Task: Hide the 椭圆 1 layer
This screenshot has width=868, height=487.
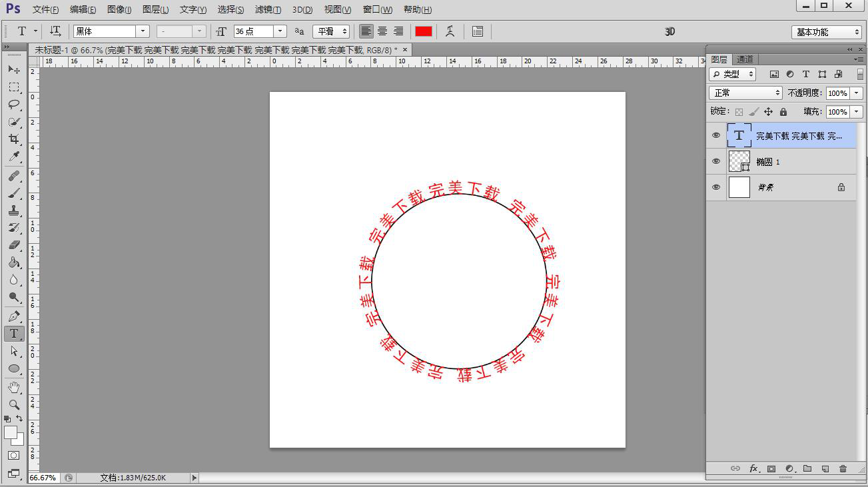Action: click(x=716, y=161)
